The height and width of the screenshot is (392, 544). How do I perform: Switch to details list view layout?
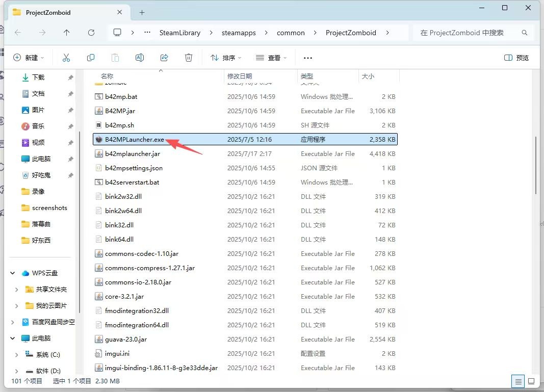[519, 381]
